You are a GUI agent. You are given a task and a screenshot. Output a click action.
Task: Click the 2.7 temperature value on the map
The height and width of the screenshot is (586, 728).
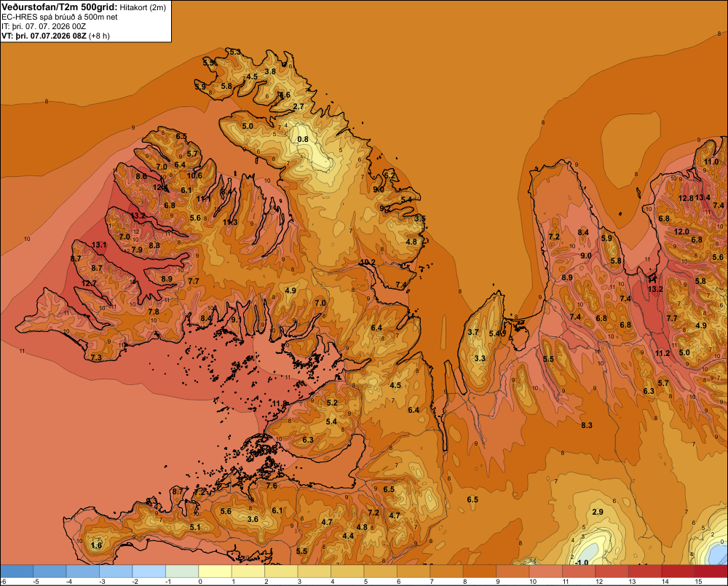pos(298,106)
